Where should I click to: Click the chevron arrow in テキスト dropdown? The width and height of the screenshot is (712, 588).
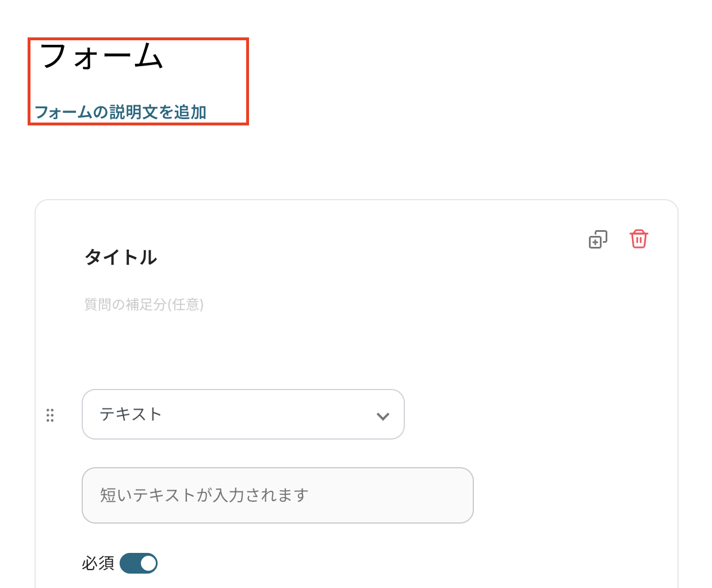coord(382,416)
